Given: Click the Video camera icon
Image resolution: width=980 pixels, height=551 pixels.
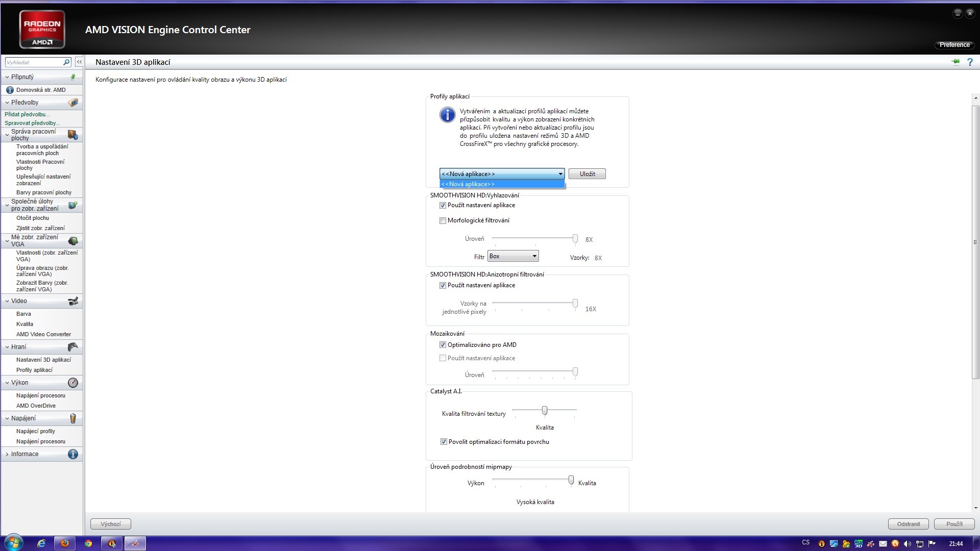Looking at the screenshot, I should pos(73,301).
